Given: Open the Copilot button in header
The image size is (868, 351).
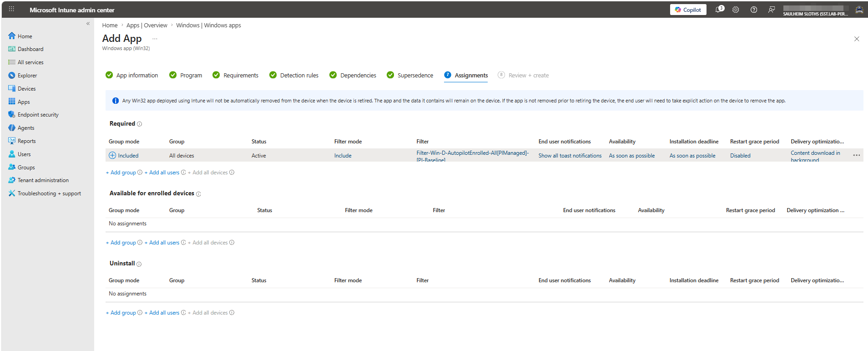Looking at the screenshot, I should pyautogui.click(x=688, y=10).
